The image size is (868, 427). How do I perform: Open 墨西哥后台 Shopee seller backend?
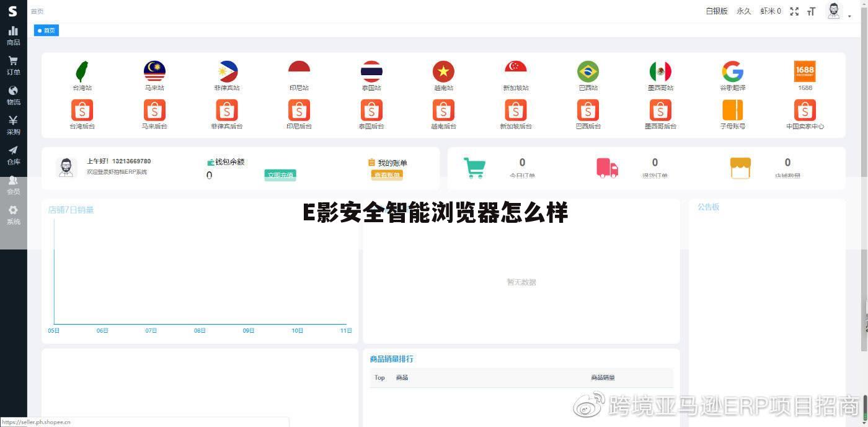pos(660,110)
